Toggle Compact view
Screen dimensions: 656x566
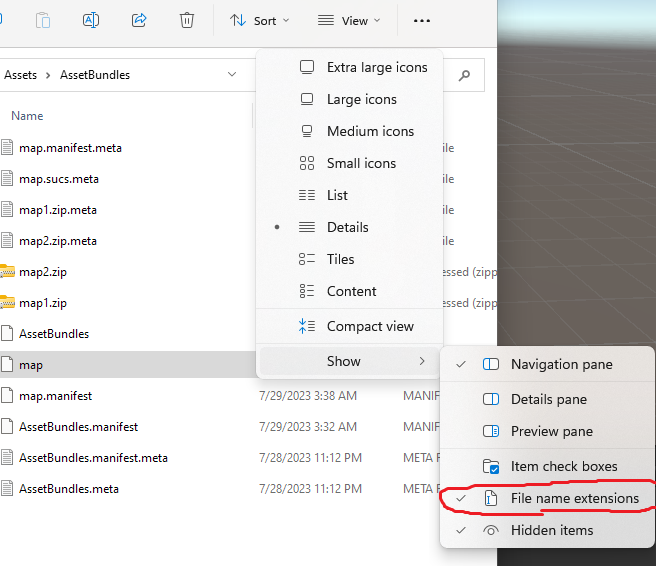(x=349, y=326)
